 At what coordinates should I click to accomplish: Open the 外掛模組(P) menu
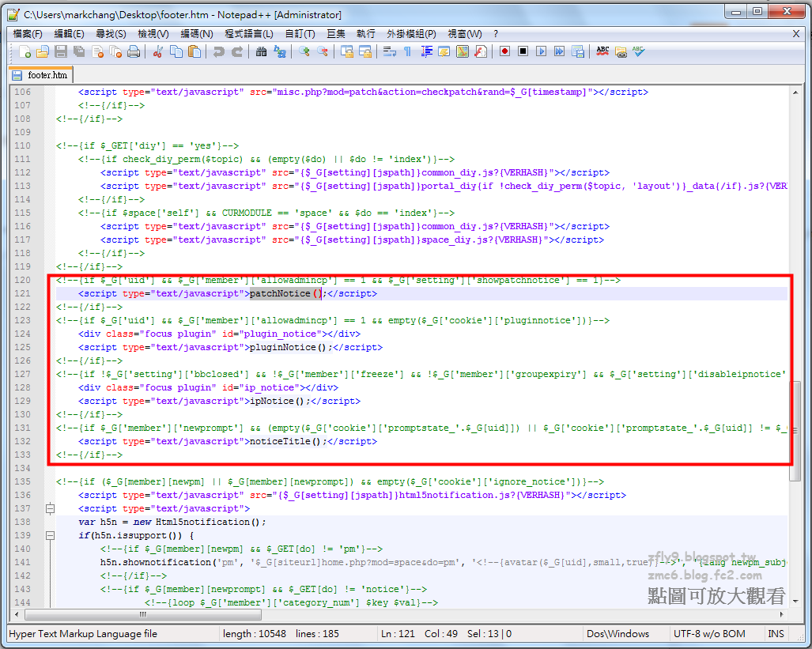pyautogui.click(x=411, y=34)
